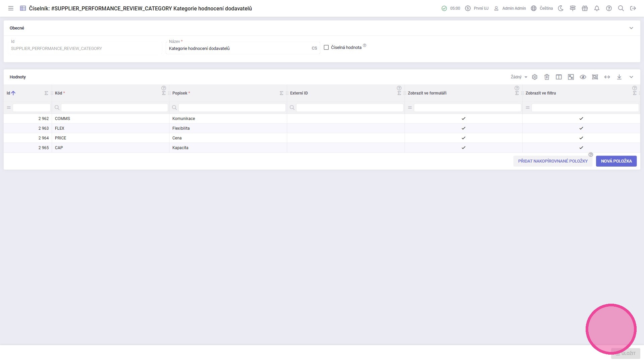
Task: Click the Komunikace description cell
Action: click(228, 119)
